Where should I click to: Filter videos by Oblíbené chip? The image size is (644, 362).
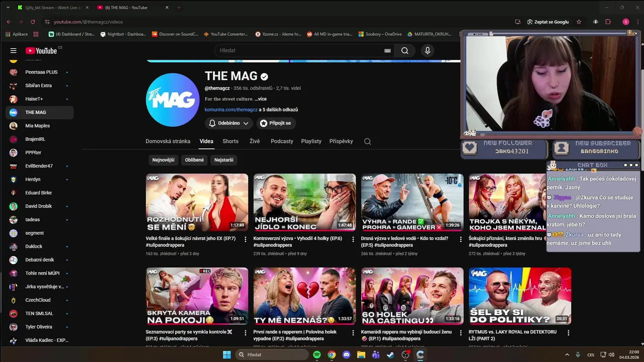click(x=194, y=160)
